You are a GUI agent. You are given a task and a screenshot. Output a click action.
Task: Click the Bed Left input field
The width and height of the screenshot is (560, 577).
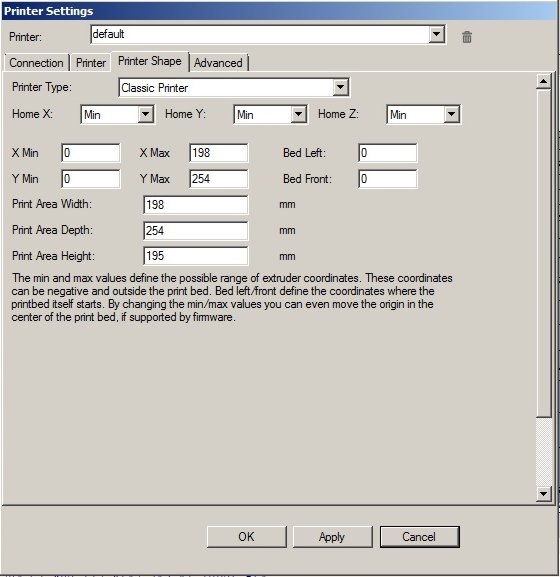[387, 153]
